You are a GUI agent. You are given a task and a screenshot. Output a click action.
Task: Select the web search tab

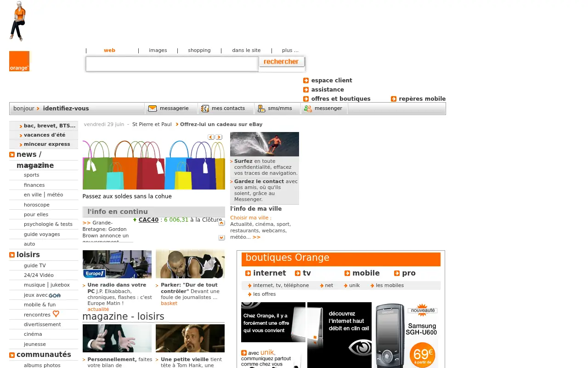click(109, 51)
